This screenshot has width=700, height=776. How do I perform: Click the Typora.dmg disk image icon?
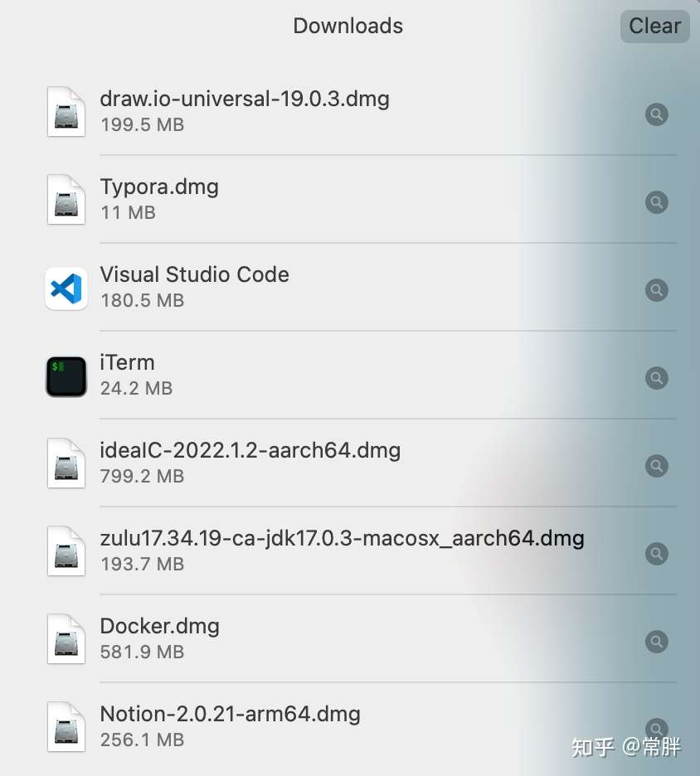[66, 201]
